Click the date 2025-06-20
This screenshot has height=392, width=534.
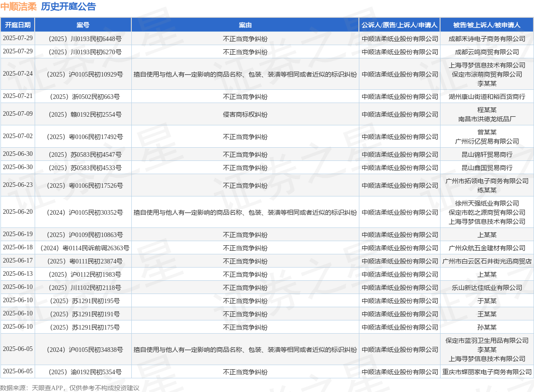18,211
